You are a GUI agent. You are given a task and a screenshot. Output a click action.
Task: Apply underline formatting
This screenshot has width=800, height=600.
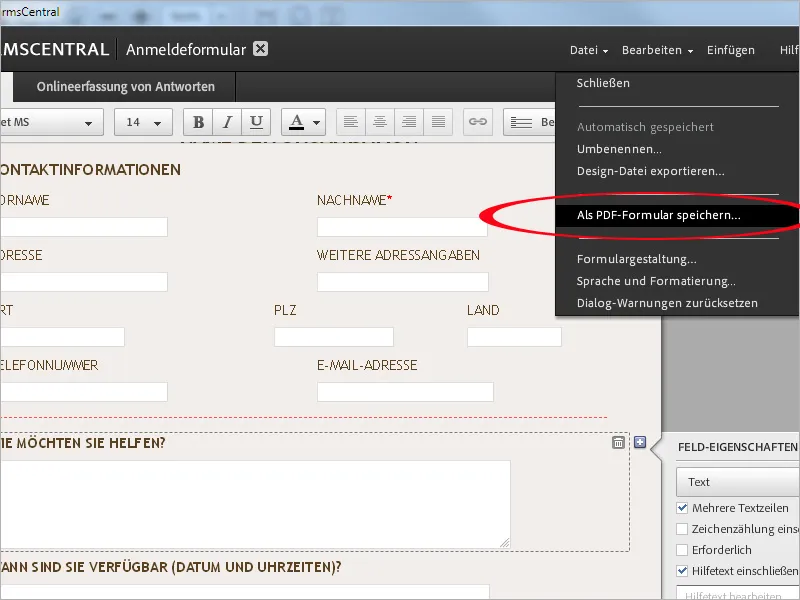[x=256, y=121]
